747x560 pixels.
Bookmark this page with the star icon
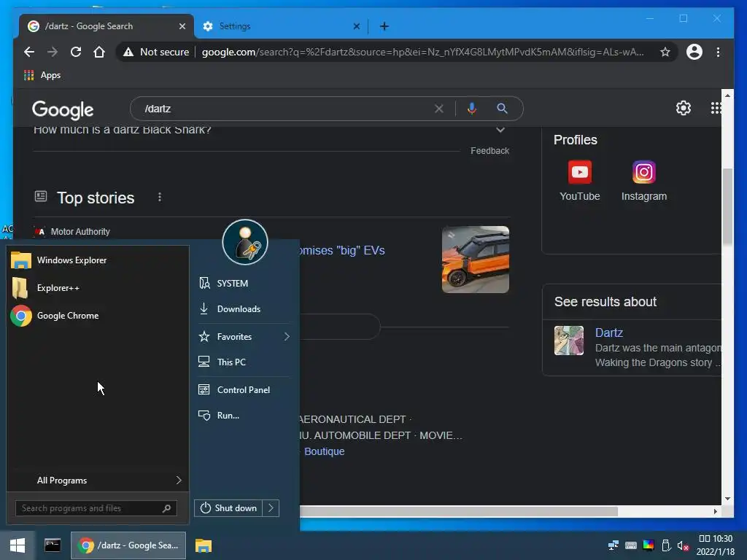[x=665, y=52]
